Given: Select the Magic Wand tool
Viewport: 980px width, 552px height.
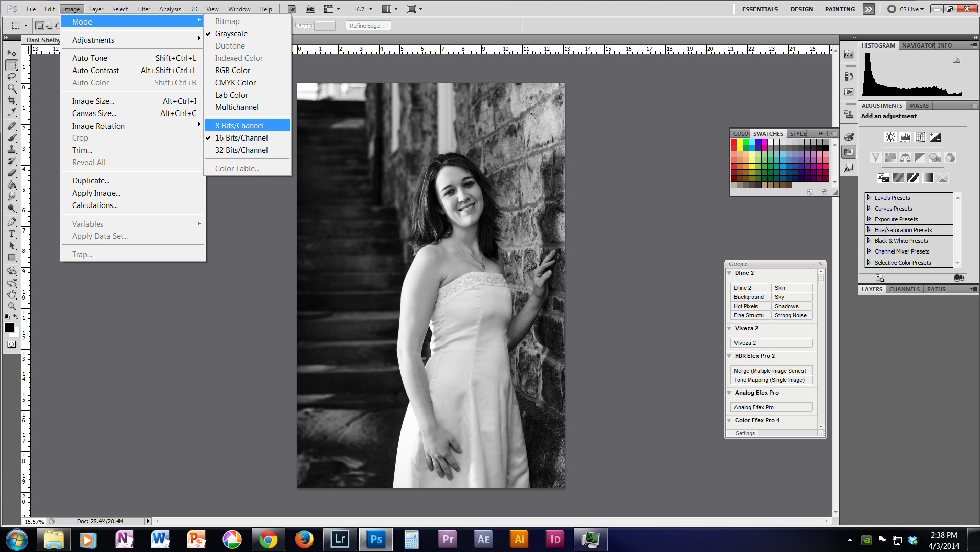Looking at the screenshot, I should click(12, 88).
